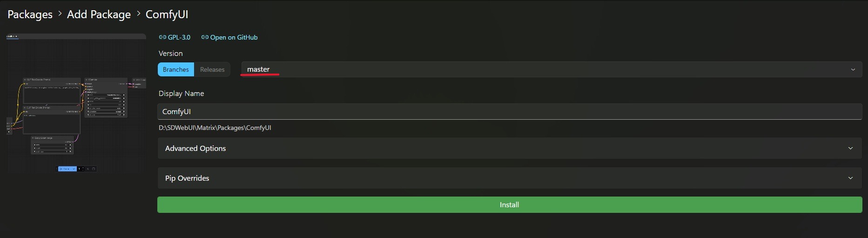
Task: Click the KSampler node in the preview image
Action: pos(106,97)
